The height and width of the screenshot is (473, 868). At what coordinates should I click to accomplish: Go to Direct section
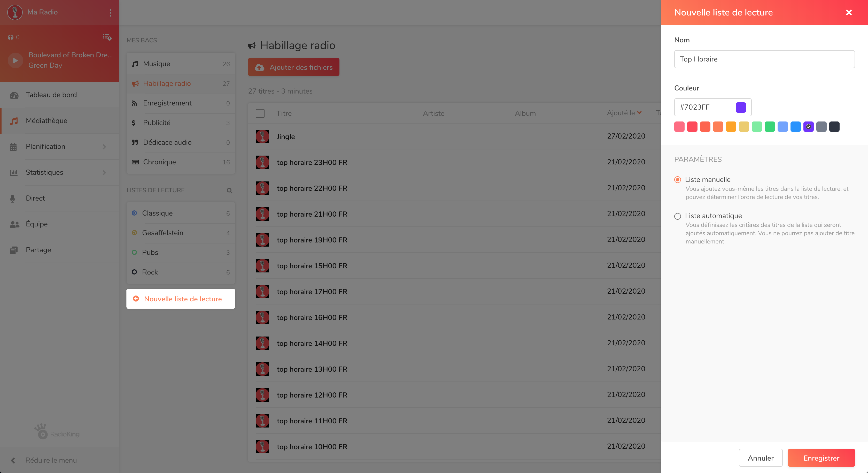pyautogui.click(x=59, y=198)
